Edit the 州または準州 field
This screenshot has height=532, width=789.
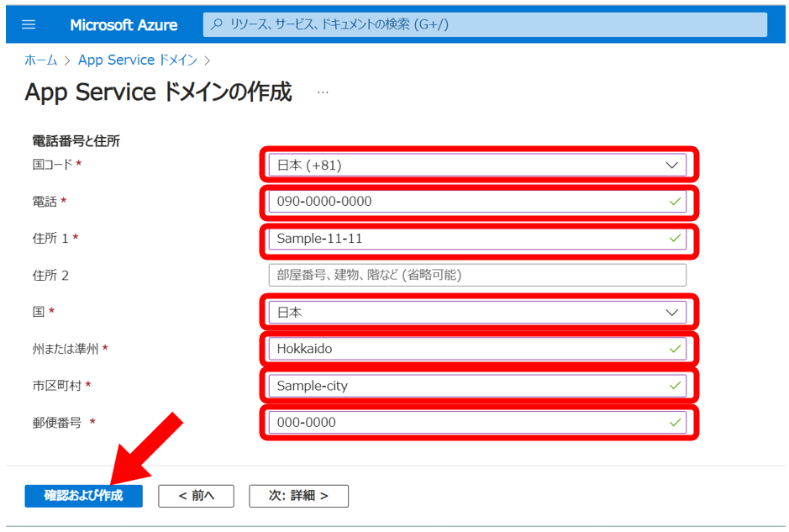(x=477, y=349)
